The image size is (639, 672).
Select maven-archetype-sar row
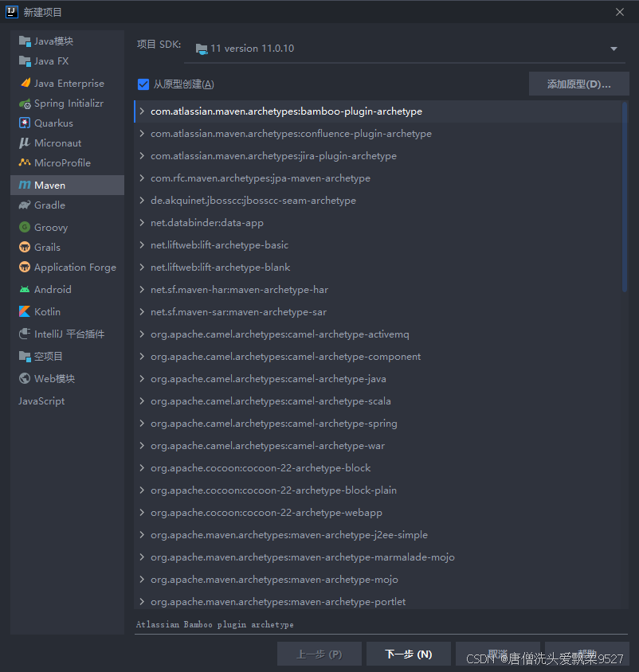coord(378,311)
